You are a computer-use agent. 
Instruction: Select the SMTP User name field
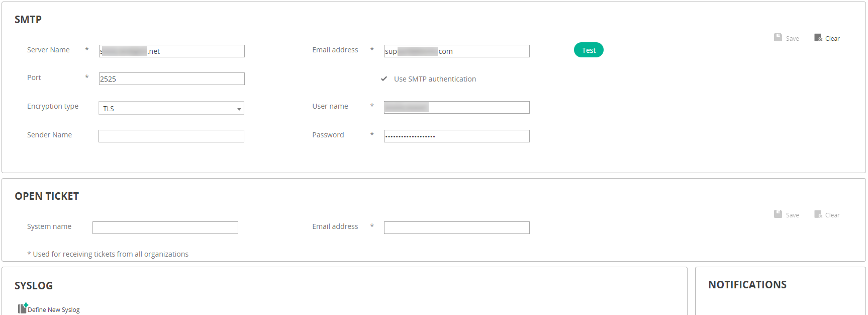pyautogui.click(x=456, y=107)
